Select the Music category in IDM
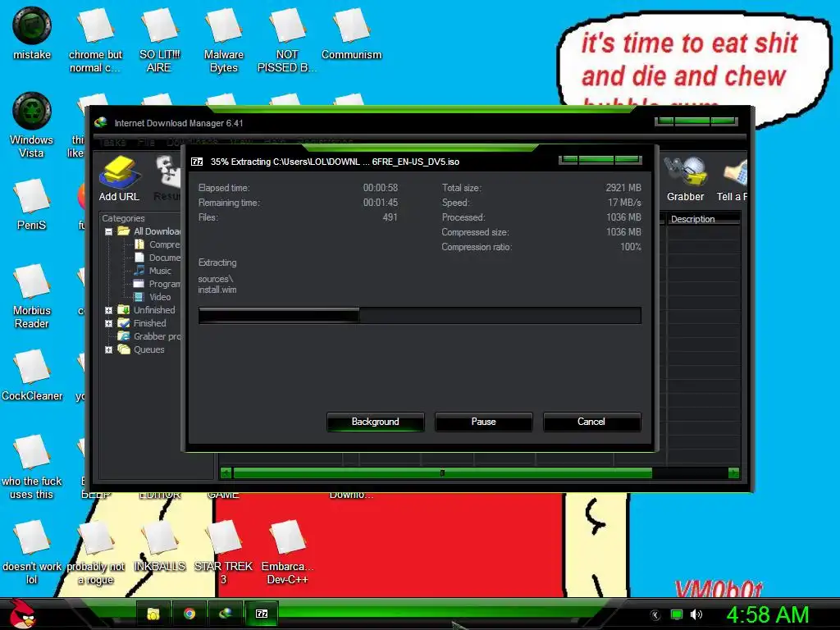840x630 pixels. (153, 271)
